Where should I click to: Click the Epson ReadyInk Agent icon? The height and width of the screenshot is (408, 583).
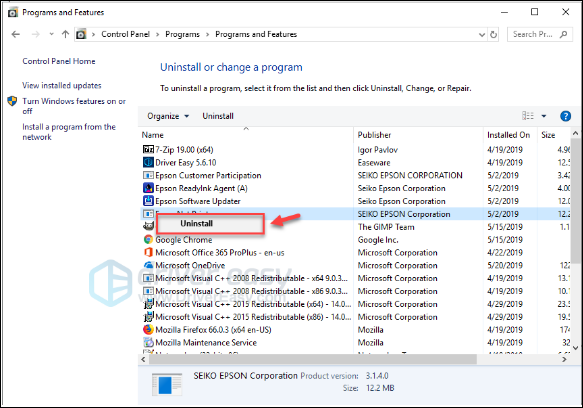click(148, 188)
